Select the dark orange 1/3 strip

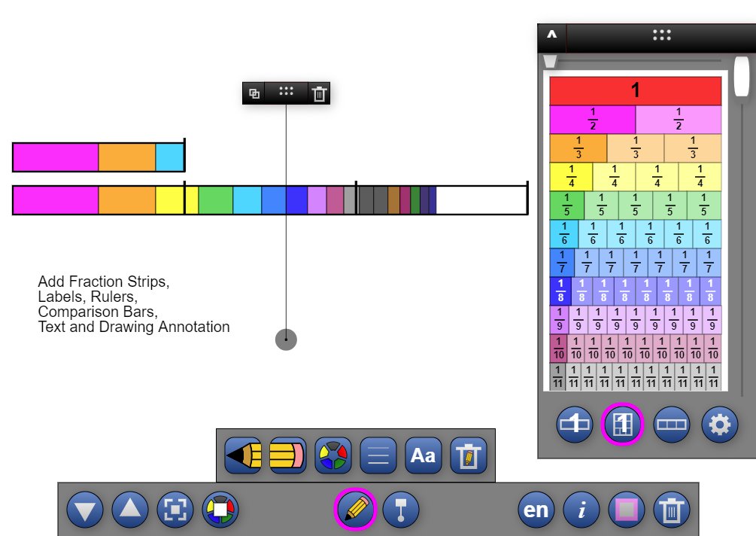coord(578,148)
